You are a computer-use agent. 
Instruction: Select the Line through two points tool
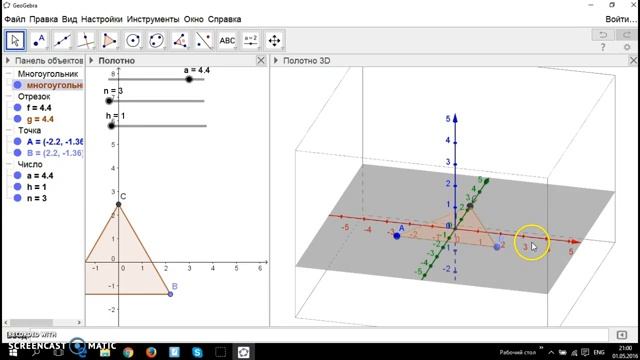point(62,40)
